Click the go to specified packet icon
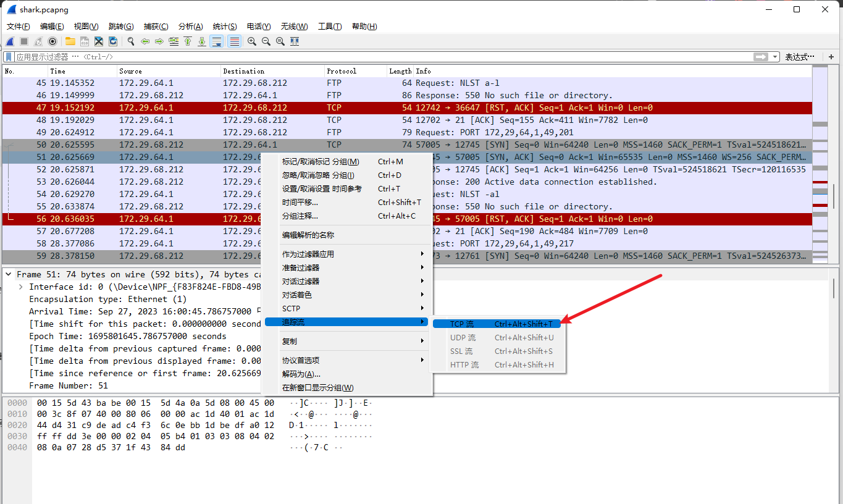 point(174,41)
